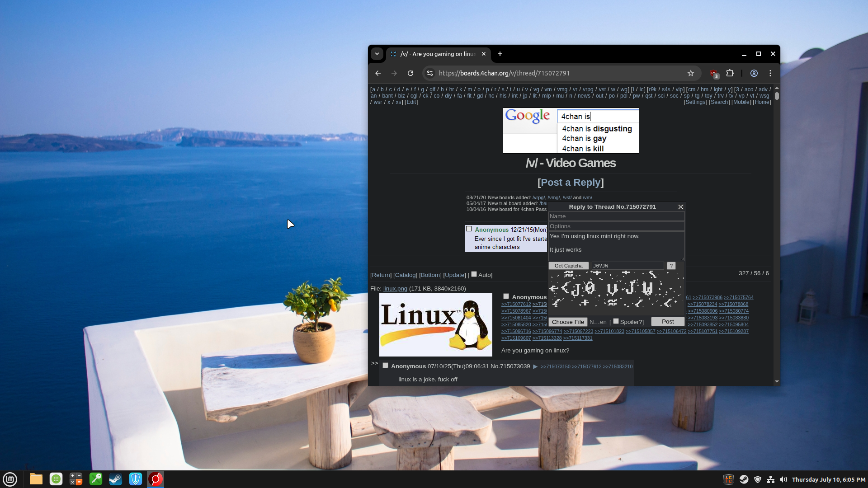The width and height of the screenshot is (868, 488).
Task: Click the Choose File button
Action: pos(568,322)
